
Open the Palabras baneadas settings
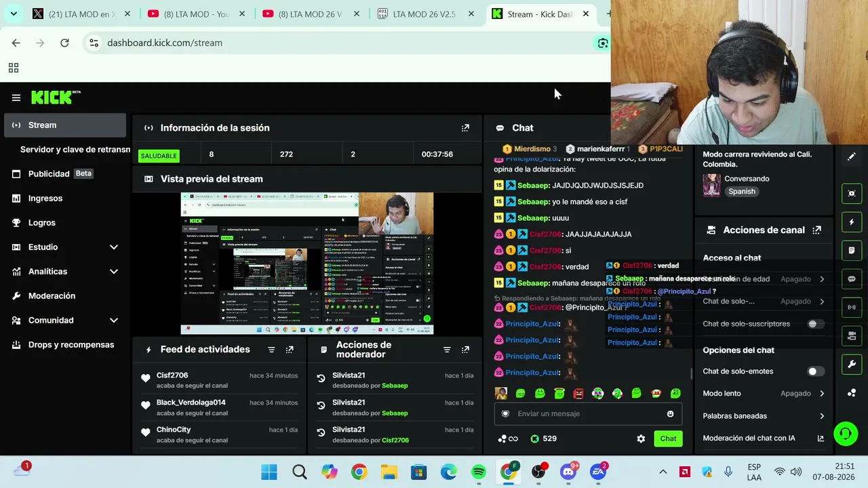763,415
